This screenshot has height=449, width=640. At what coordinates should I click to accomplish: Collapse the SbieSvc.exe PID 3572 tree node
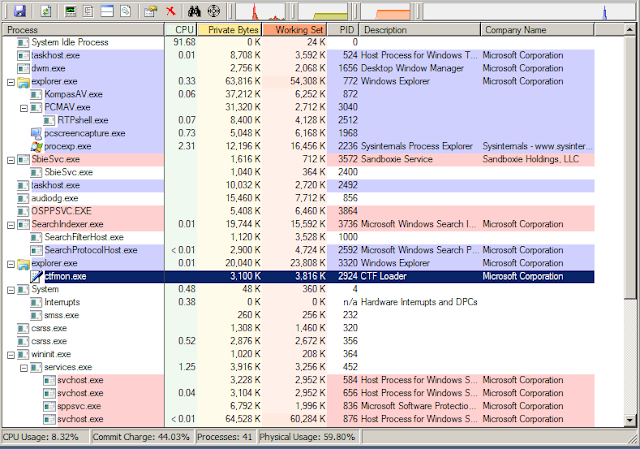click(x=11, y=160)
